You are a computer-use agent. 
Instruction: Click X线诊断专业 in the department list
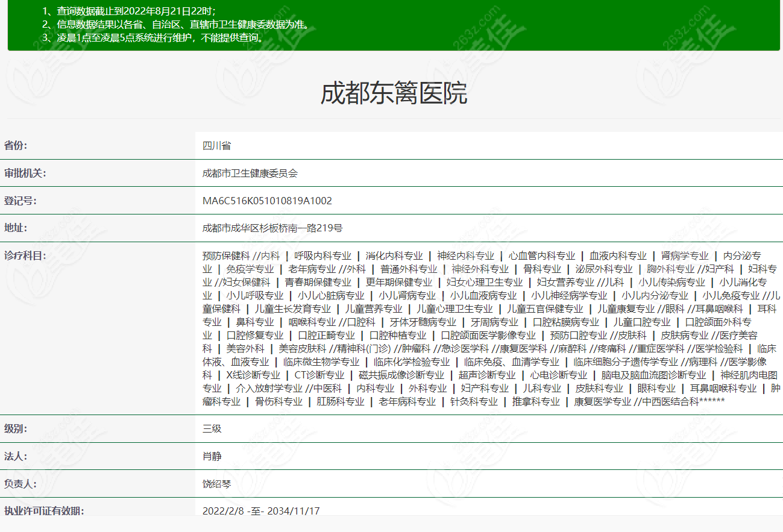[x=253, y=375]
